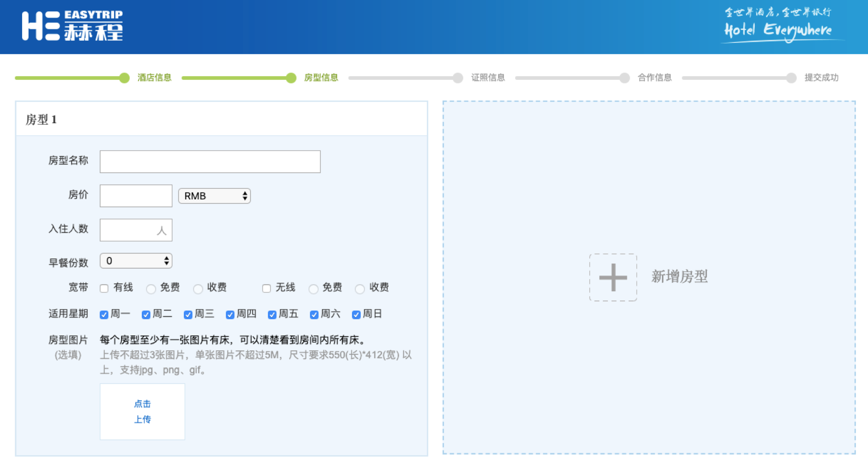Click the 证照信息 progress dot
Image resolution: width=868 pixels, height=468 pixels.
click(x=458, y=78)
